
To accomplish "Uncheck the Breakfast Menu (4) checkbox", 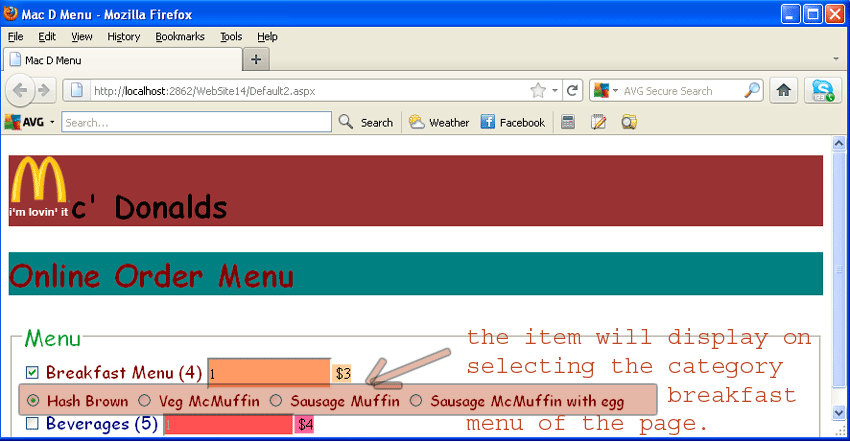I will tap(32, 373).
